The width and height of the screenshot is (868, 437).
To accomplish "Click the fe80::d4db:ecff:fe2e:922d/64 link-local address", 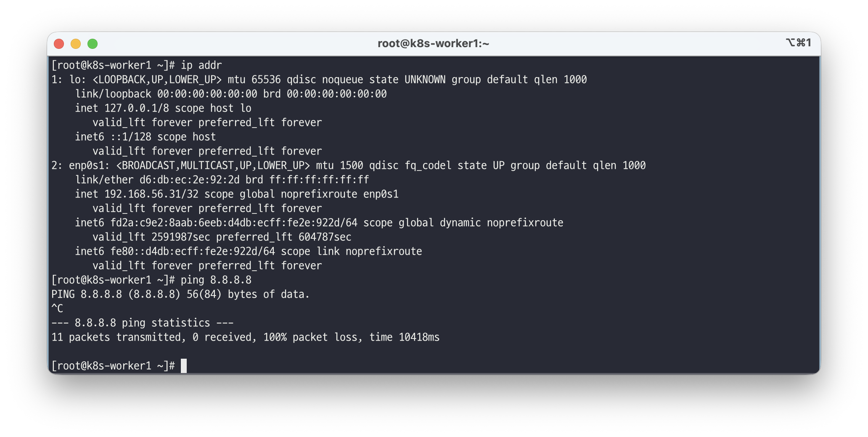I will 192,251.
